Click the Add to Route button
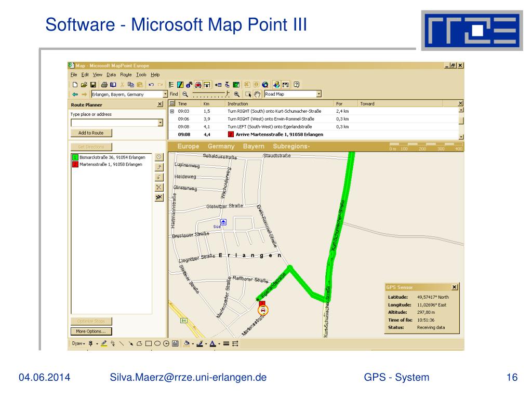Image resolution: width=532 pixels, height=399 pixels. click(91, 133)
